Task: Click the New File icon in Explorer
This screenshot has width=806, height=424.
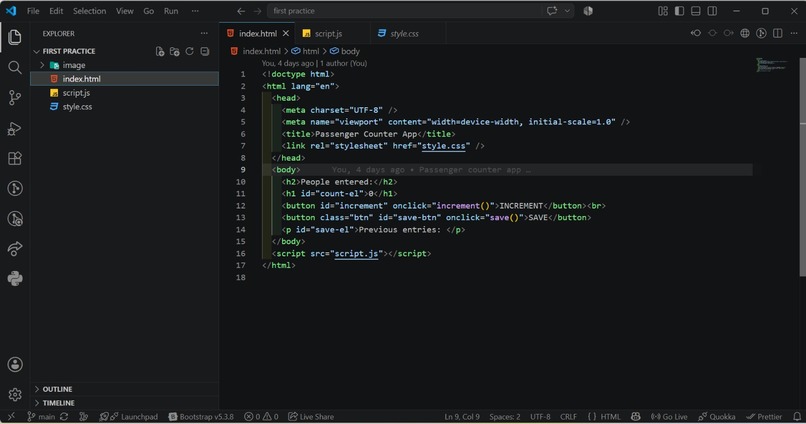Action: 160,51
